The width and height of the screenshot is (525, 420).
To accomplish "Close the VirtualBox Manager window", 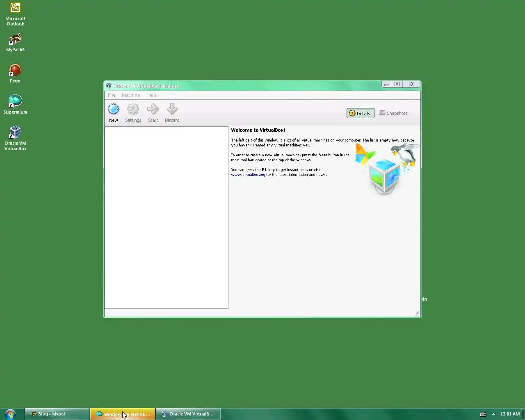I will (x=411, y=84).
